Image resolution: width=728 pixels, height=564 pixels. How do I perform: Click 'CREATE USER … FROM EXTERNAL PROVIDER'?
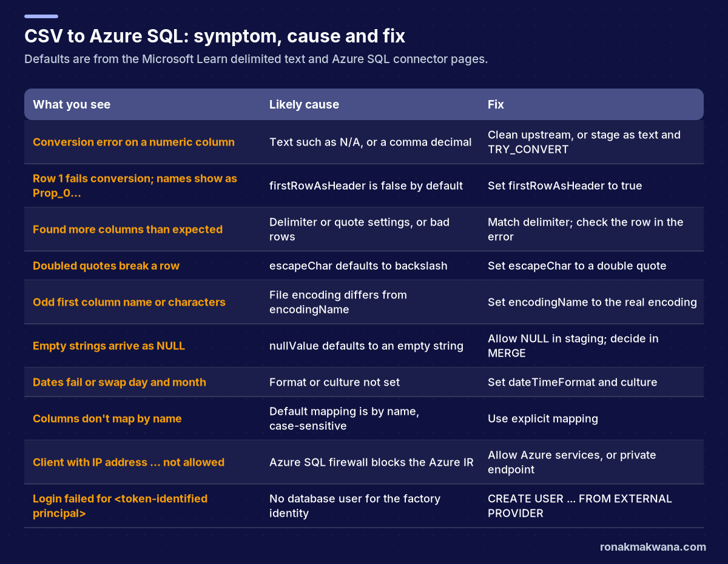pos(580,506)
